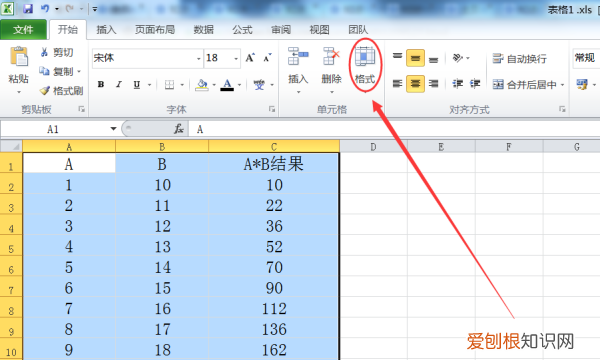The image size is (600, 360).
Task: Apply cell borders with the border icon
Action: 169,85
